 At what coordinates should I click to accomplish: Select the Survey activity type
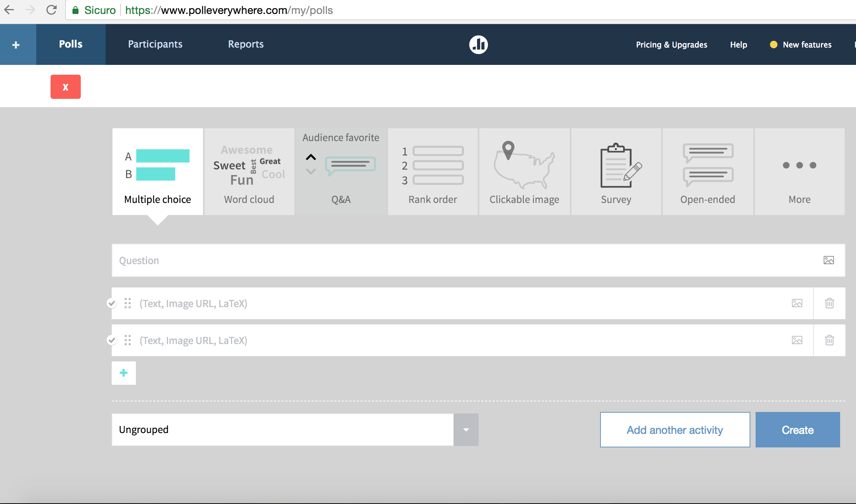(616, 172)
